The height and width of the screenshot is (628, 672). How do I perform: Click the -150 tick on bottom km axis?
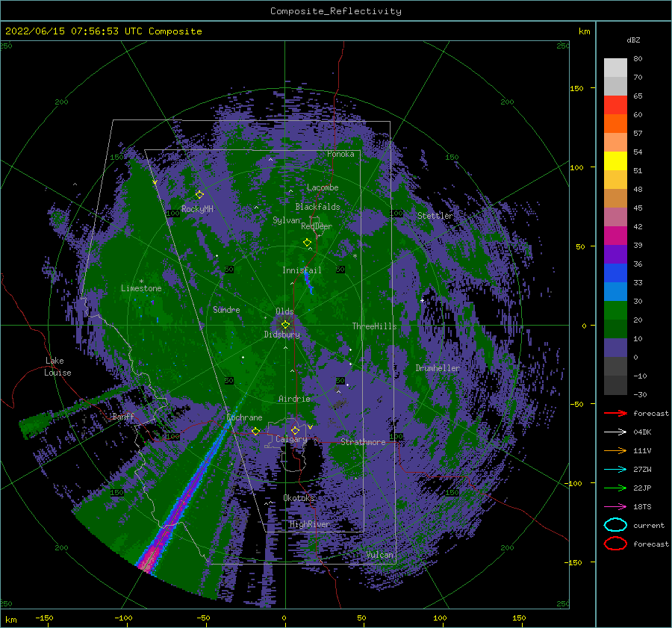(x=44, y=618)
